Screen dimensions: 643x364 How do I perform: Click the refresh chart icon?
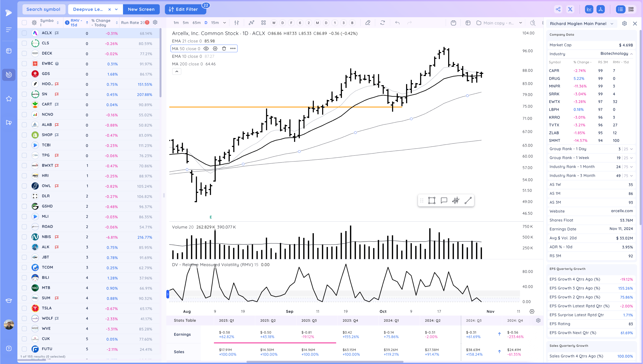[x=382, y=23]
